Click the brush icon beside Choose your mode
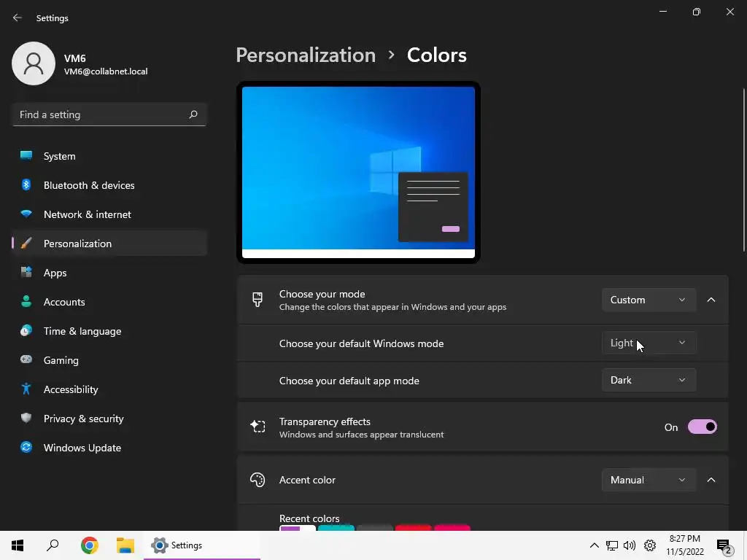This screenshot has width=747, height=560. pyautogui.click(x=258, y=300)
